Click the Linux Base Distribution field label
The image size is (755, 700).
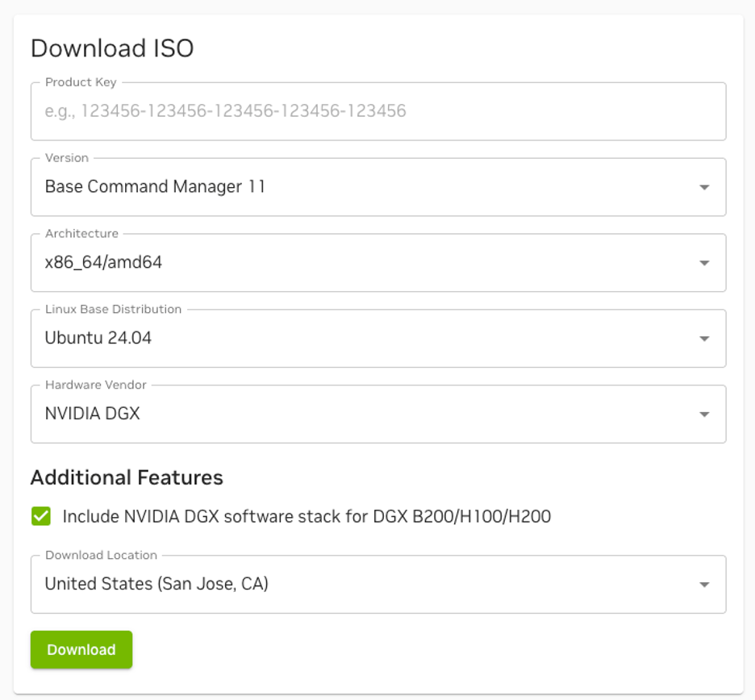coord(113,309)
